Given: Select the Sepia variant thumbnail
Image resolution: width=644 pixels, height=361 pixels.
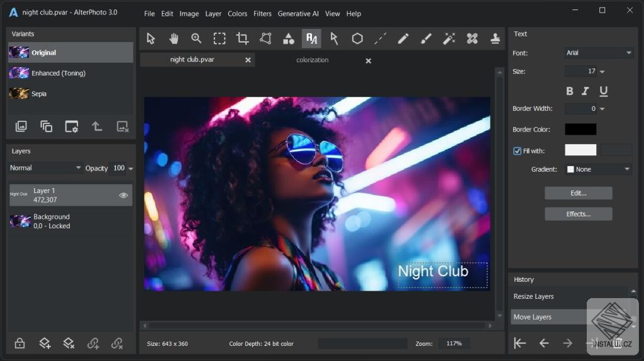Looking at the screenshot, I should tap(19, 94).
